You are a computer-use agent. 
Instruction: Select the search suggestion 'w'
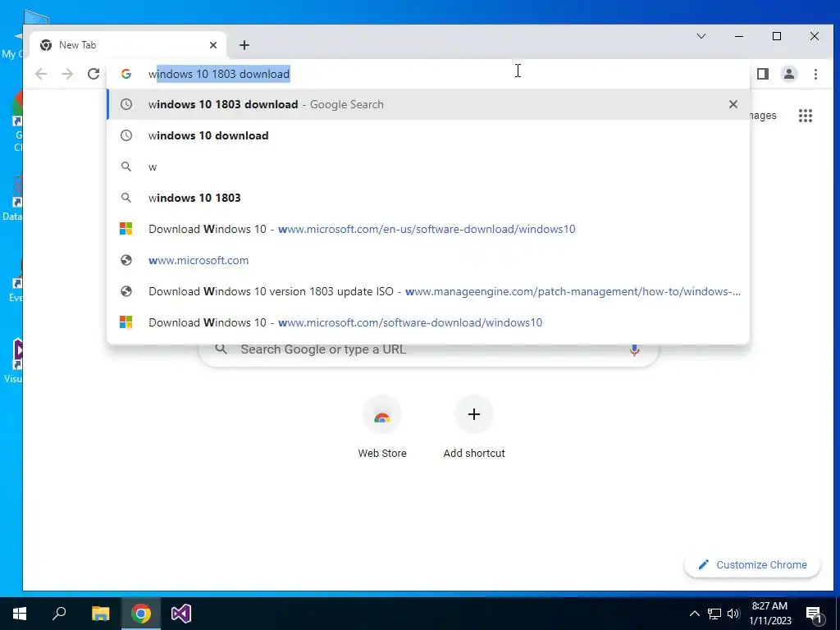click(x=428, y=167)
